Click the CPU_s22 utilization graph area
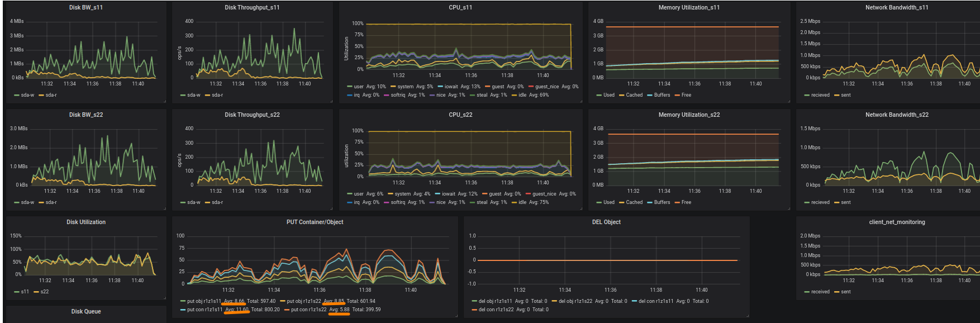980x323 pixels. pyautogui.click(x=469, y=154)
